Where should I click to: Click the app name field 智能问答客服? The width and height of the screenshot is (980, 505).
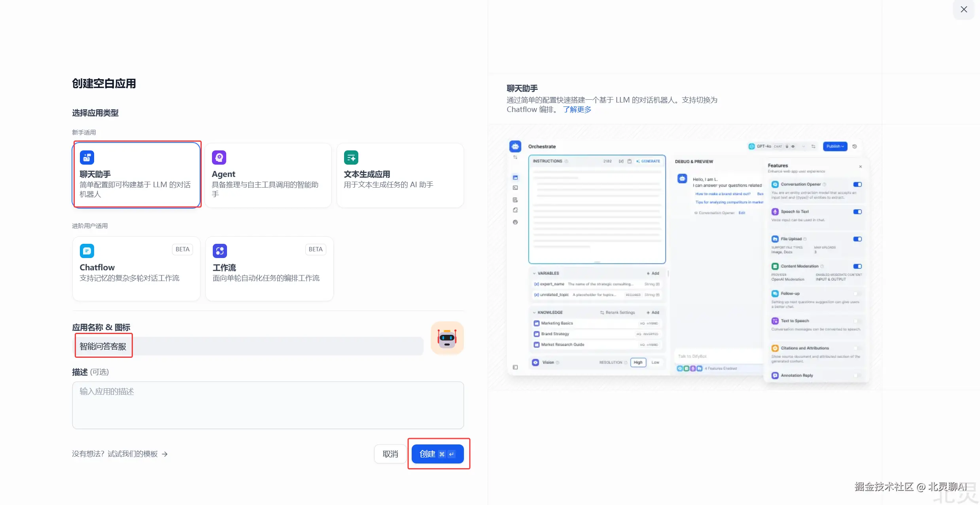[x=249, y=346]
